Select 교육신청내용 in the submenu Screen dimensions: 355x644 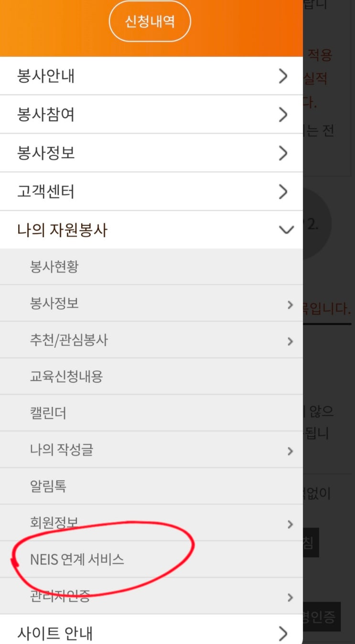click(66, 377)
